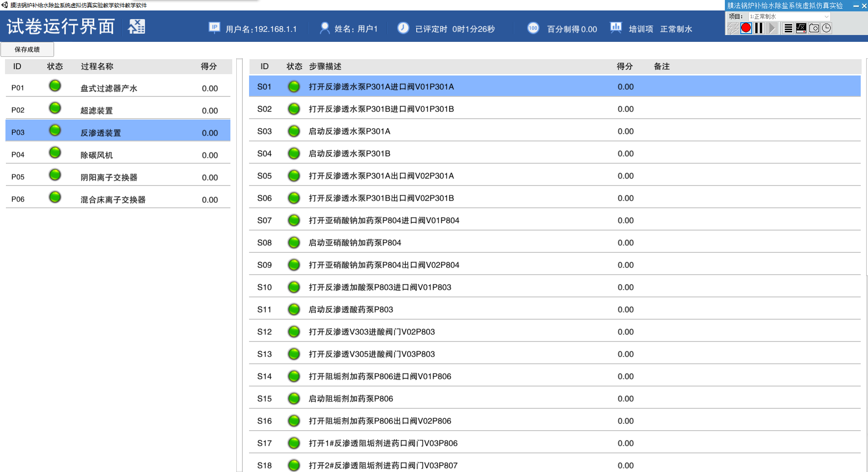Click the clock icon beside 已评定时

(403, 28)
